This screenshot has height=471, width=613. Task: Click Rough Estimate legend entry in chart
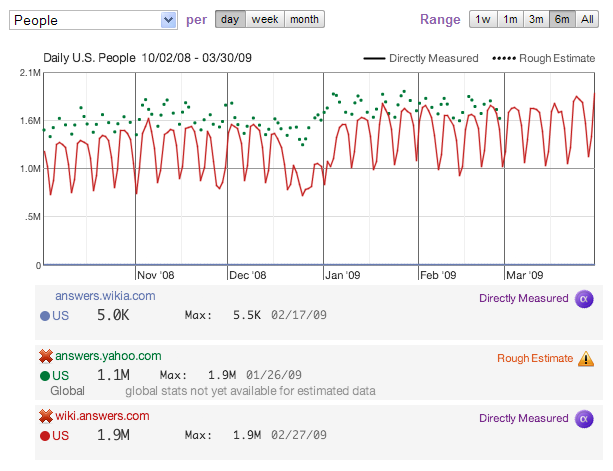coord(544,58)
